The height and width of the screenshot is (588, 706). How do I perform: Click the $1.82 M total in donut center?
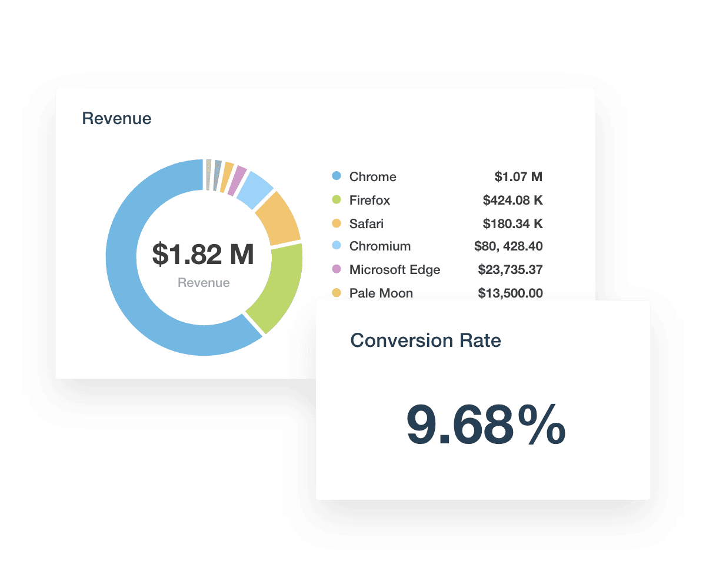(x=204, y=255)
